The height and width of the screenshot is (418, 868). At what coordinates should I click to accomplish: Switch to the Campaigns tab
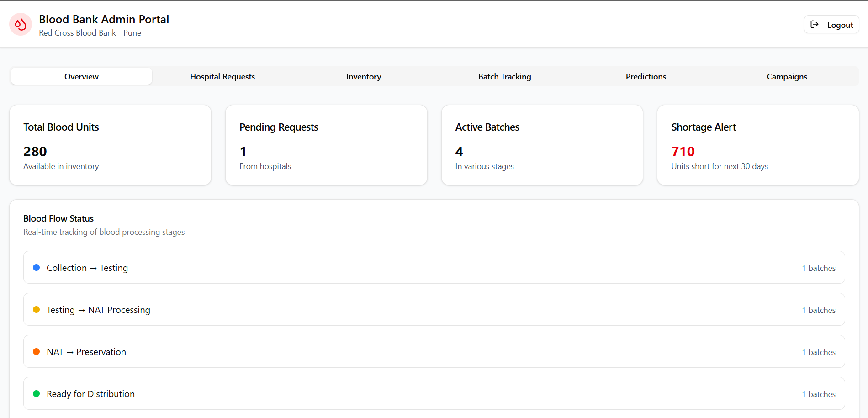[x=787, y=76]
